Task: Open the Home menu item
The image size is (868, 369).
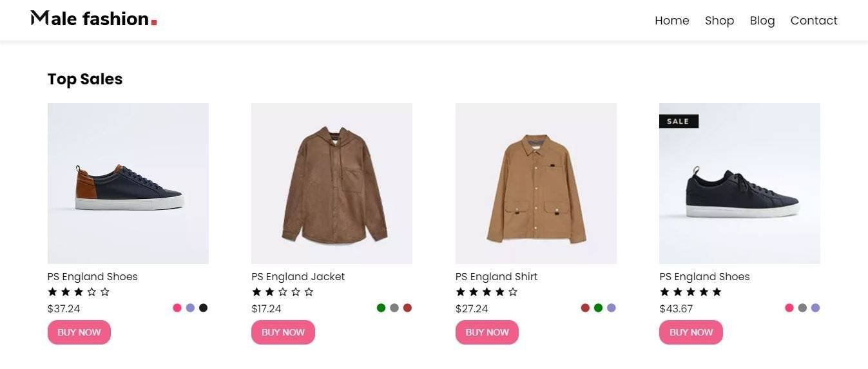Action: coord(671,21)
